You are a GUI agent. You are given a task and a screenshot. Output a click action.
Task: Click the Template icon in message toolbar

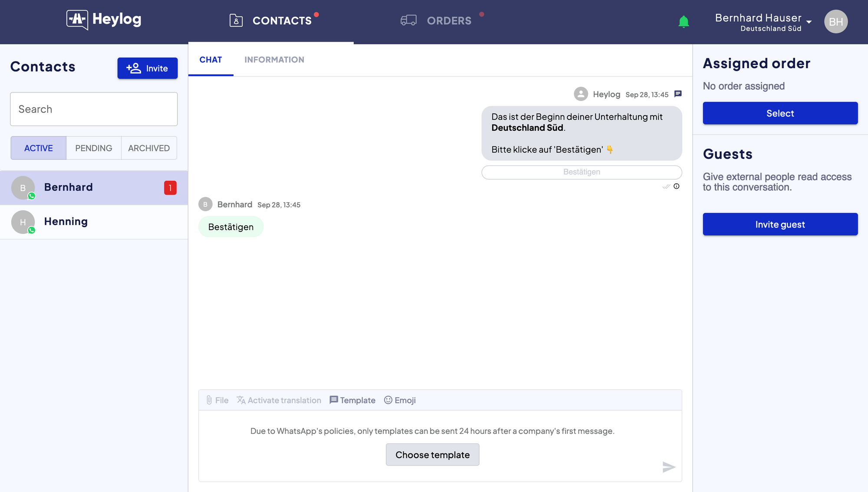coord(333,400)
